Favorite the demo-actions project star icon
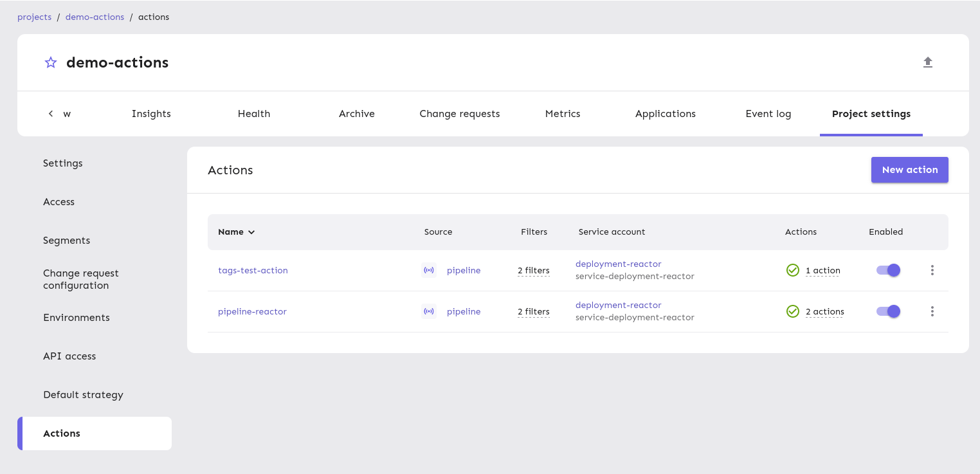This screenshot has width=980, height=474. click(x=51, y=62)
